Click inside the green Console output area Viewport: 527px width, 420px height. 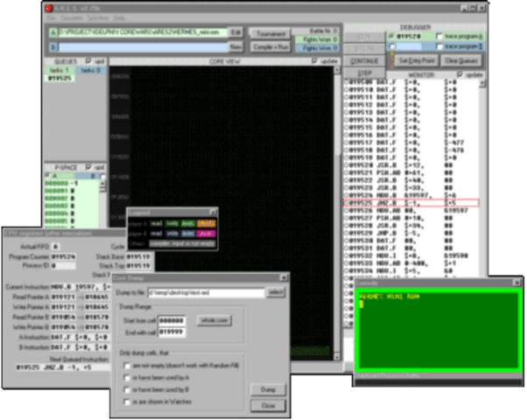tap(438, 330)
